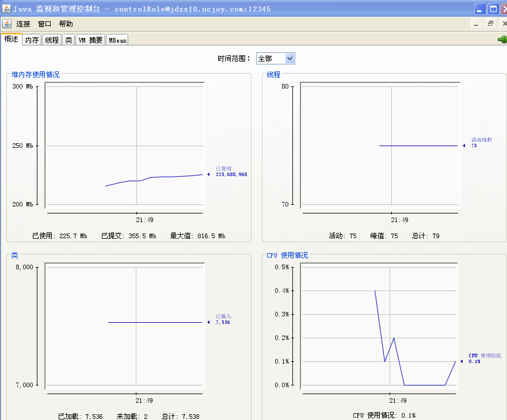Switch to the 概述 tab
This screenshot has width=507, height=420.
tap(12, 39)
